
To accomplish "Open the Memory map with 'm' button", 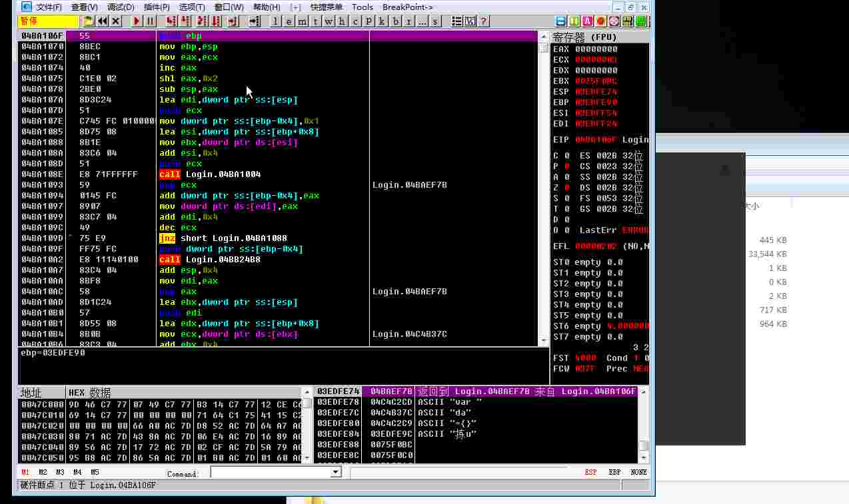I will pyautogui.click(x=302, y=21).
